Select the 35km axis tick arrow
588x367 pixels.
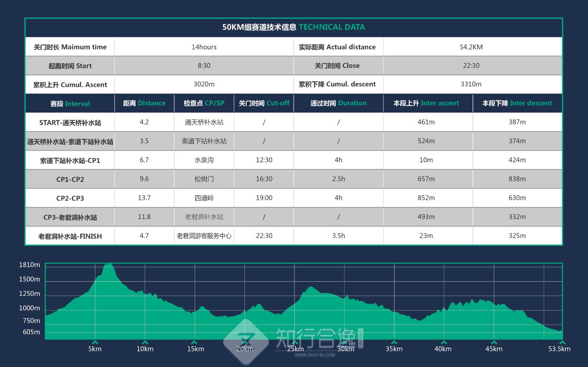pyautogui.click(x=394, y=342)
